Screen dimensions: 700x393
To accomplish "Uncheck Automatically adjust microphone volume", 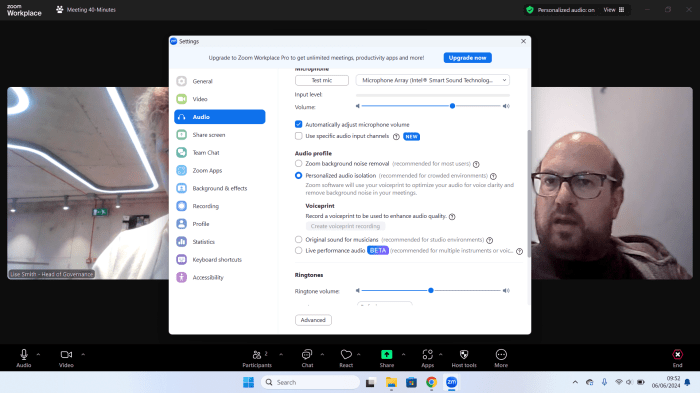I will pos(298,124).
